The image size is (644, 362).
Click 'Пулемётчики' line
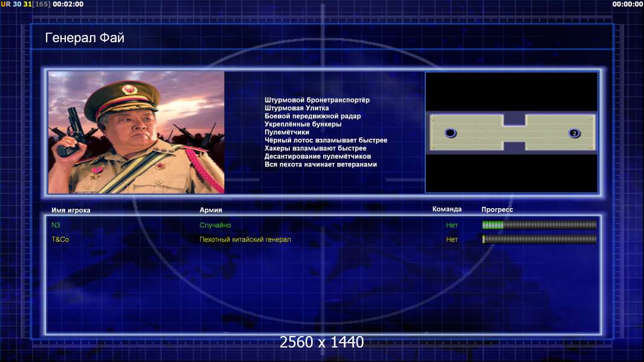coord(287,132)
